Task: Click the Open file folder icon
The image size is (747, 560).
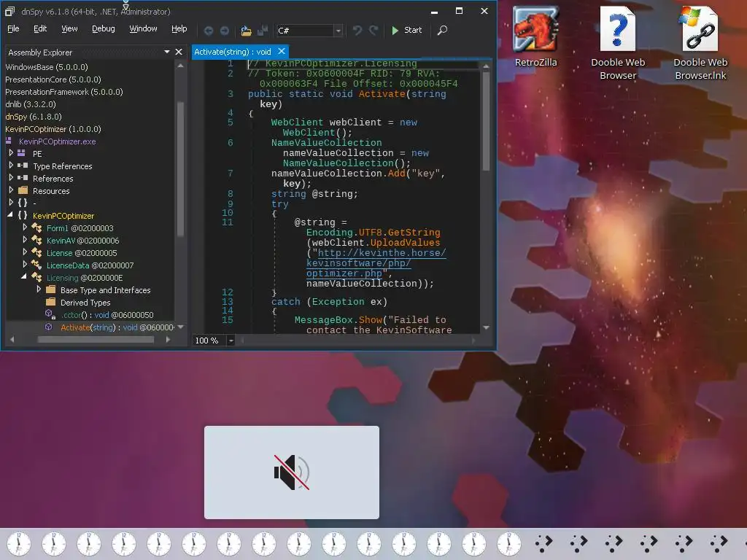Action: (246, 31)
